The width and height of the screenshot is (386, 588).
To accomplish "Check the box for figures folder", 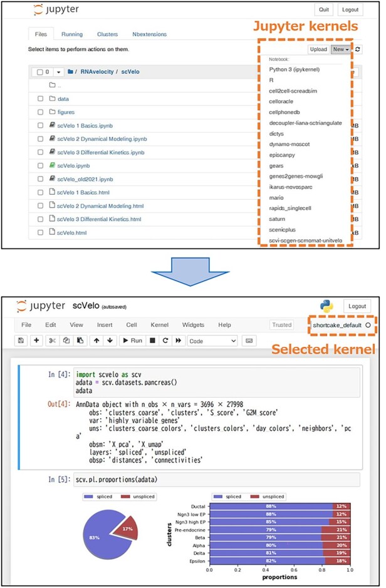I will tap(40, 112).
